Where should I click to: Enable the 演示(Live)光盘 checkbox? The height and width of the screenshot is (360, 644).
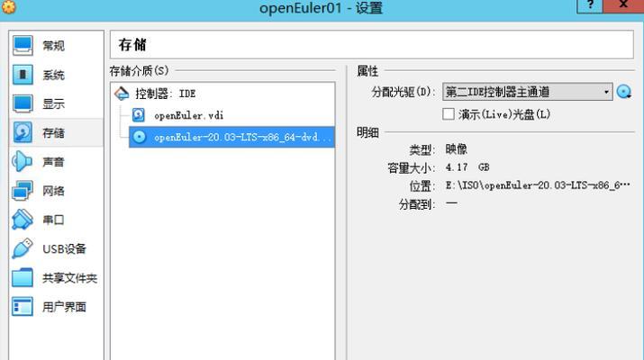click(449, 113)
